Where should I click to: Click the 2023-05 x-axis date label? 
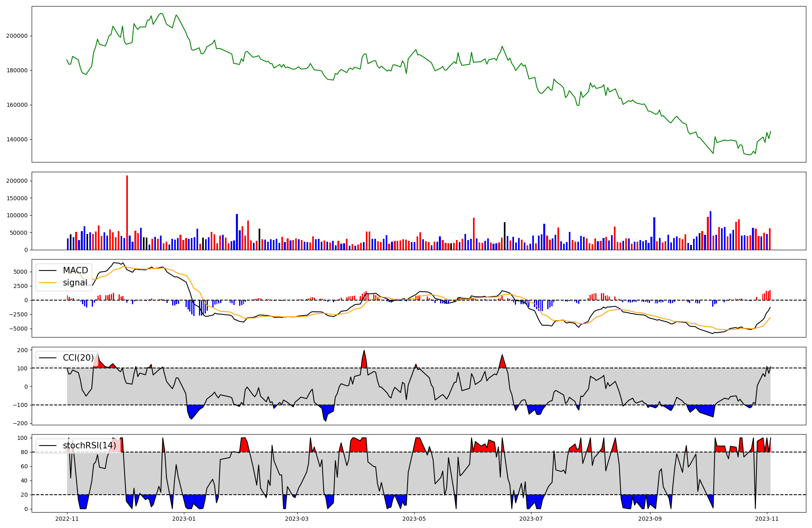pos(414,519)
